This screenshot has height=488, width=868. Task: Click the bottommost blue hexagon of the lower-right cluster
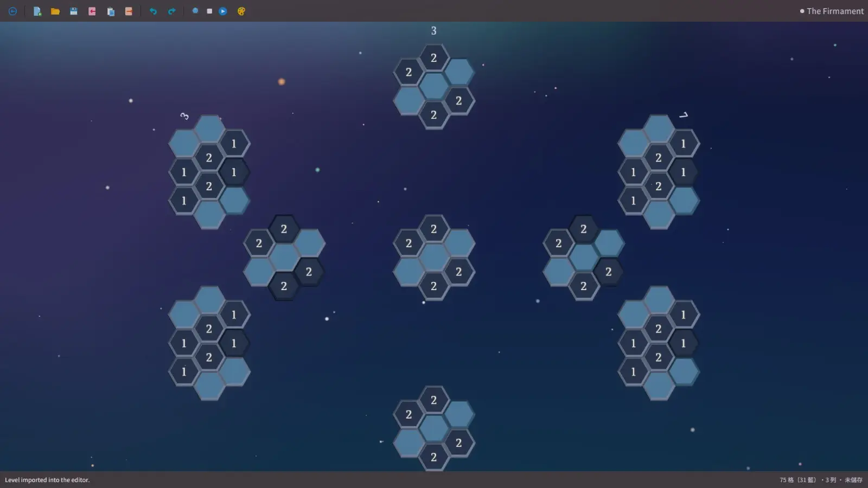tap(658, 386)
